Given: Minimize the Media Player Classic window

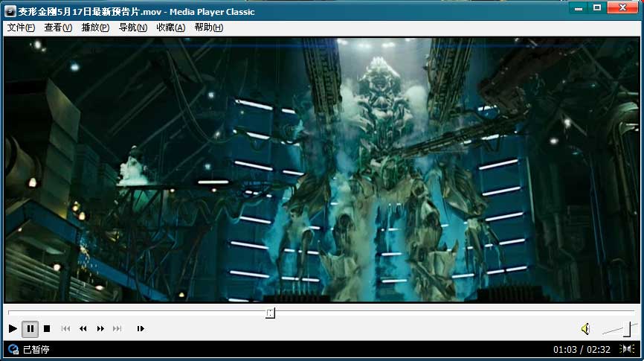Looking at the screenshot, I should pyautogui.click(x=579, y=7).
